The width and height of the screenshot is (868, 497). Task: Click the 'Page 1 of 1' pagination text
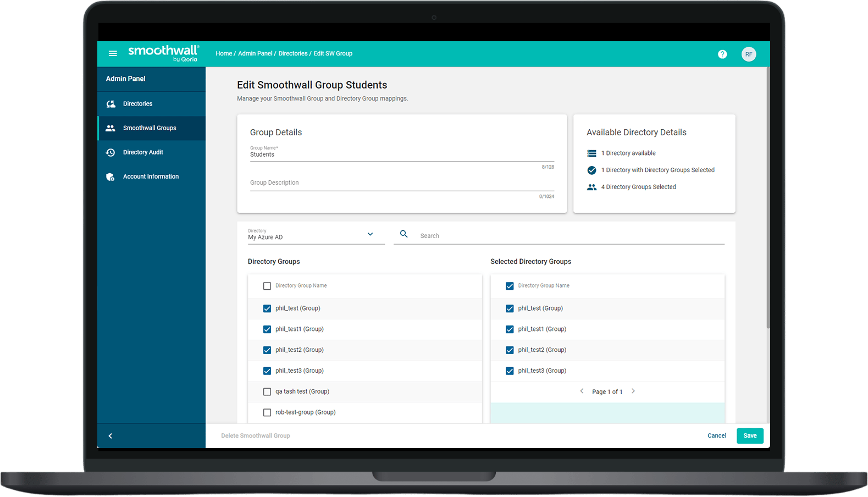pos(607,392)
